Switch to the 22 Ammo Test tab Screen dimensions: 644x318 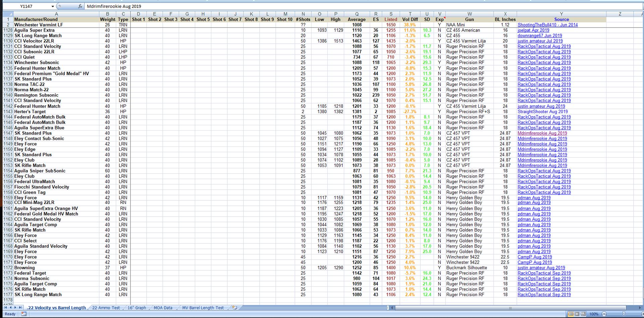click(x=106, y=308)
